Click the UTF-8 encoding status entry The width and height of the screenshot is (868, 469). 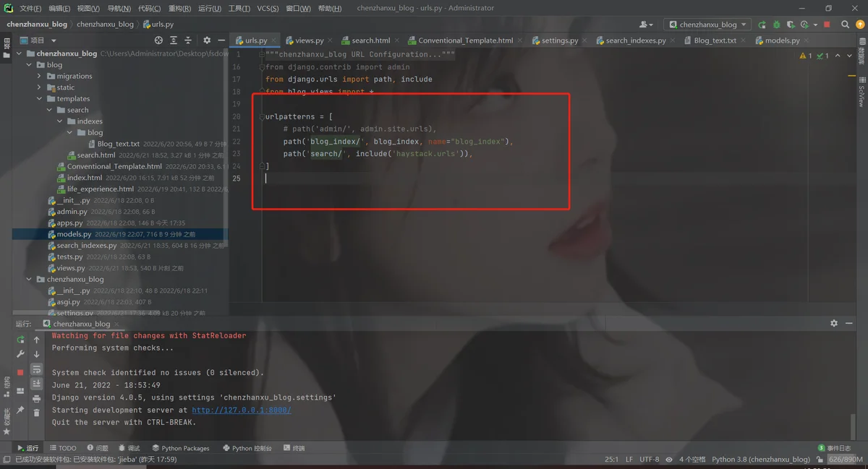649,459
